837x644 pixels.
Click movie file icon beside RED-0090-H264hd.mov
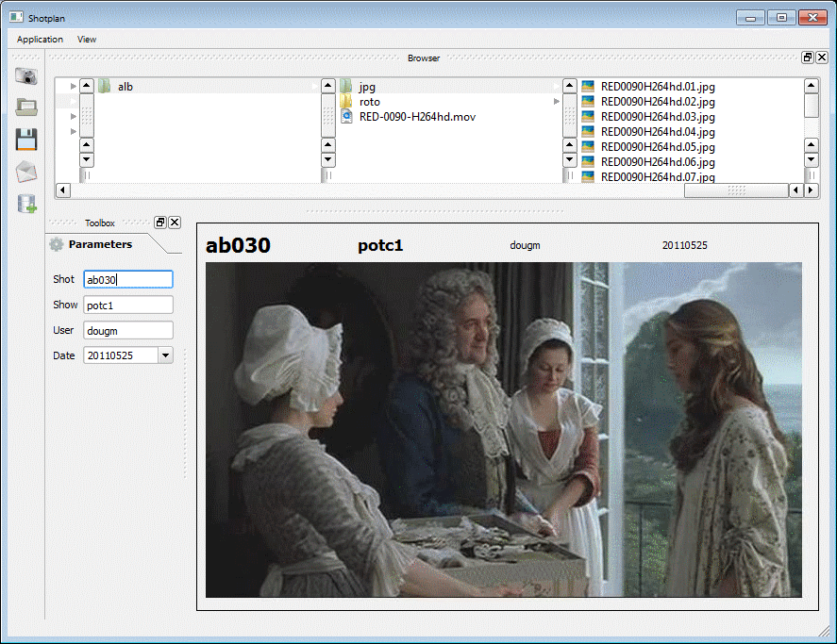click(346, 116)
